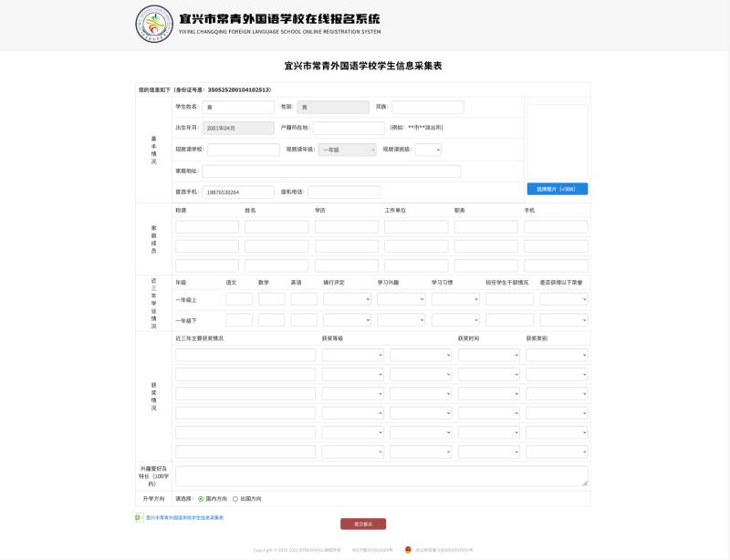Image resolution: width=730 pixels, height=560 pixels.
Task: Click the red emblem icon in the footer
Action: (408, 549)
